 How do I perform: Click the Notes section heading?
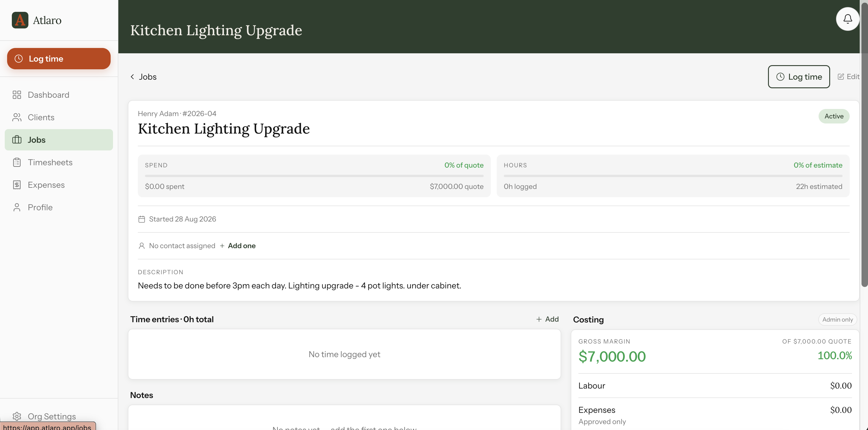(141, 395)
